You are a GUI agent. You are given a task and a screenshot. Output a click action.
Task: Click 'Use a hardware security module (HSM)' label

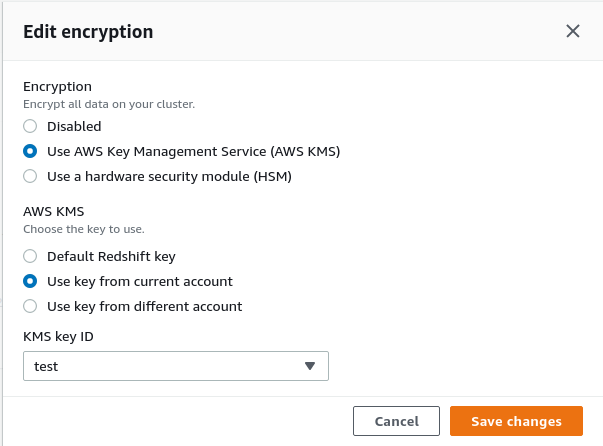point(169,177)
